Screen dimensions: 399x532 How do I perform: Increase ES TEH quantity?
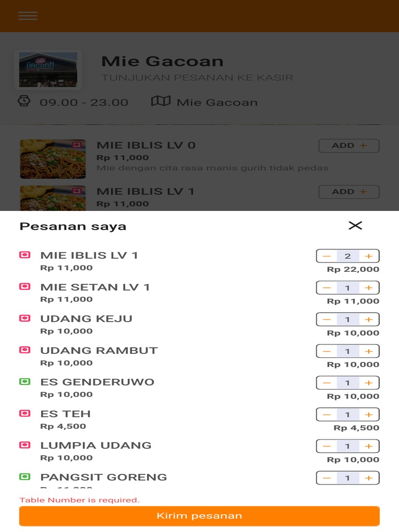tap(368, 415)
